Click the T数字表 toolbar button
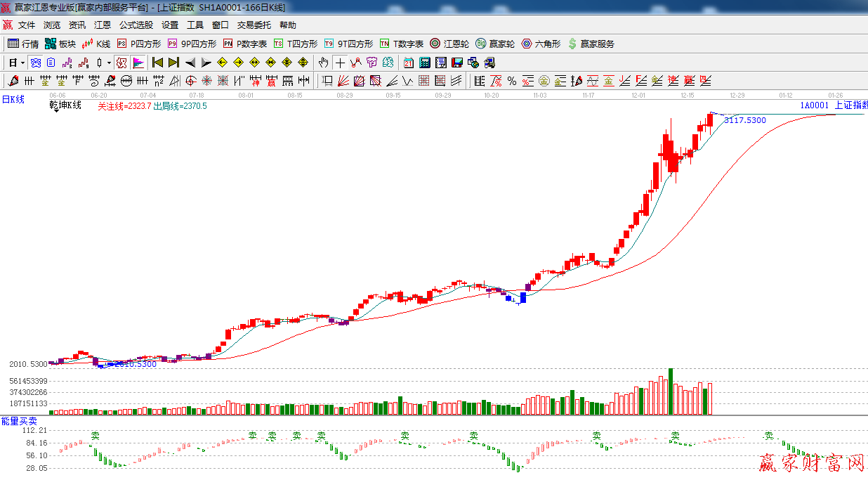 point(402,44)
